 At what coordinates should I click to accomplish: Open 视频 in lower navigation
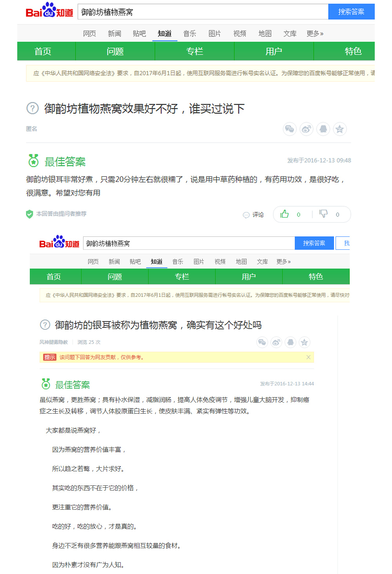pos(220,262)
